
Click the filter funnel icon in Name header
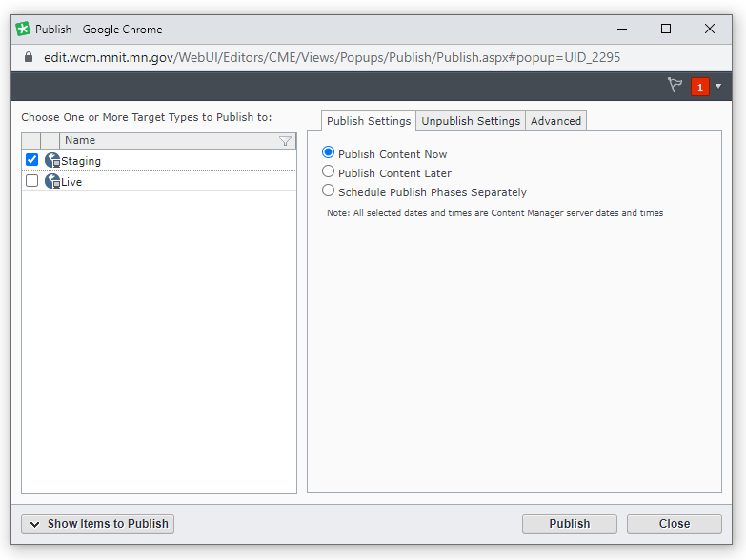285,141
